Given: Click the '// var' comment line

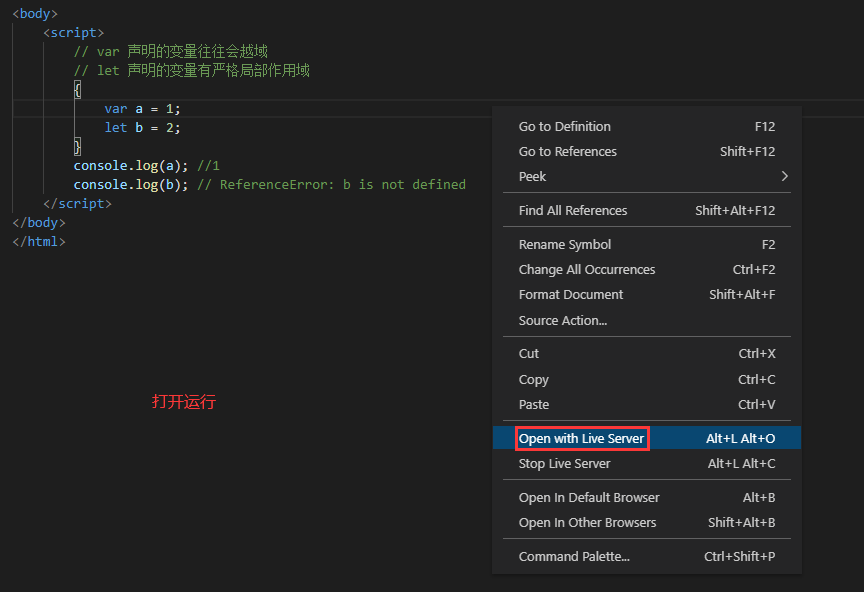Looking at the screenshot, I should (171, 51).
